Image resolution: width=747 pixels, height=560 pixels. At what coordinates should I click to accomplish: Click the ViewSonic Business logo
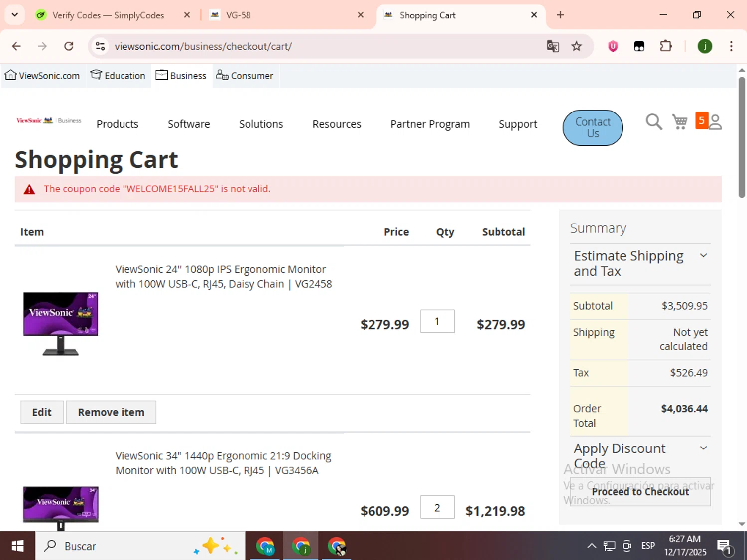click(49, 120)
